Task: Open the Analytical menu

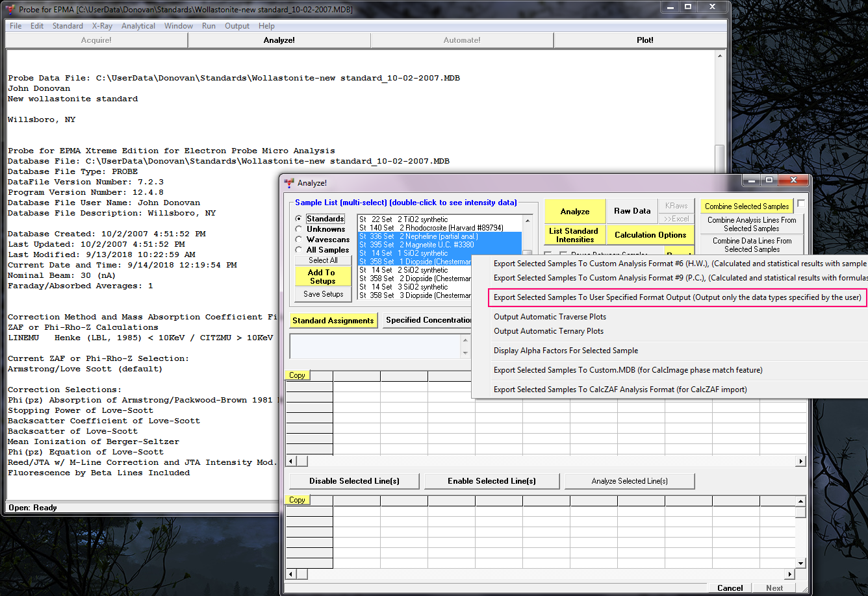Action: click(x=138, y=26)
